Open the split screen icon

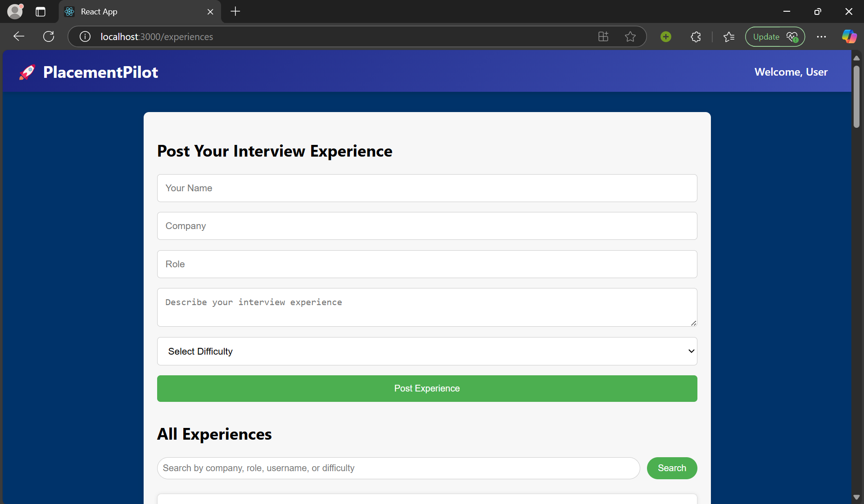pos(603,36)
